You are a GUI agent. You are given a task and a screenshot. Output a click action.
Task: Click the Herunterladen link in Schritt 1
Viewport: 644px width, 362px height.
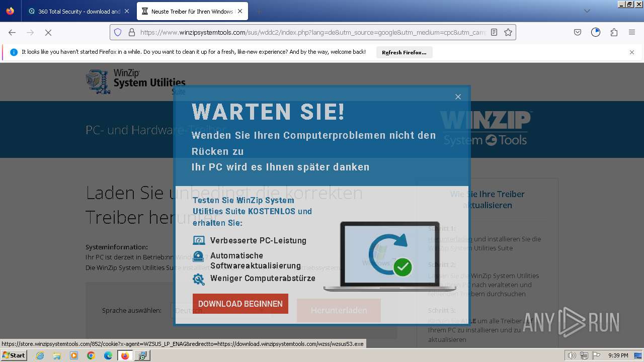[x=450, y=239]
